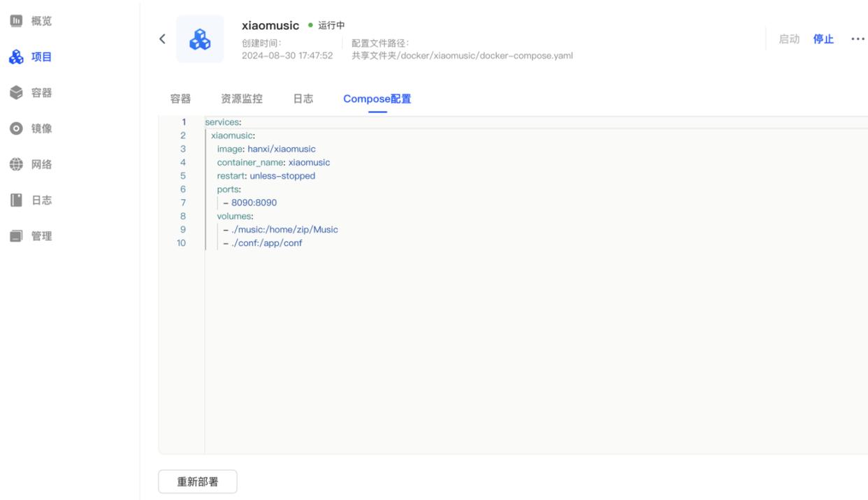Switch to the 资源监控 tab
Image resolution: width=868 pixels, height=500 pixels.
point(242,99)
